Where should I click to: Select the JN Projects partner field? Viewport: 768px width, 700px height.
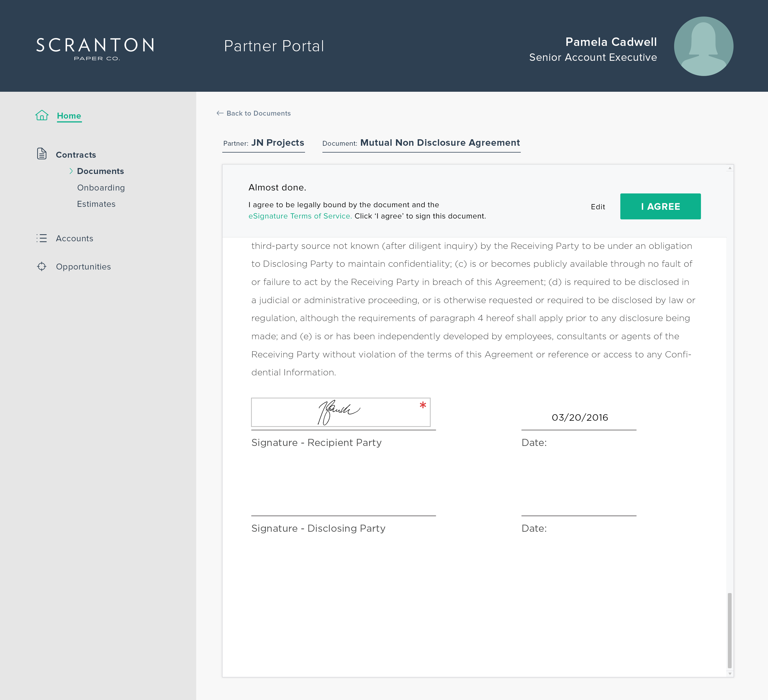coord(278,143)
